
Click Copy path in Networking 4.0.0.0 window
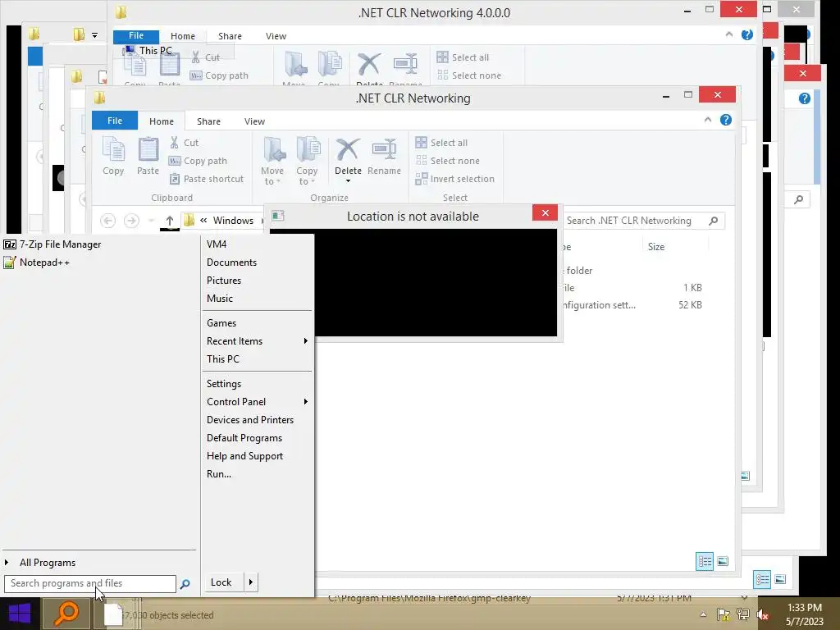(x=219, y=75)
